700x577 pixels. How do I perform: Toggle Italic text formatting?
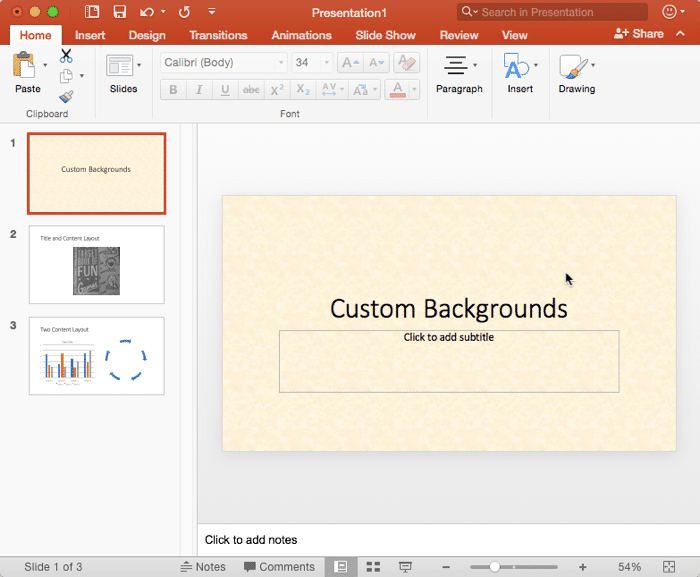coord(199,90)
